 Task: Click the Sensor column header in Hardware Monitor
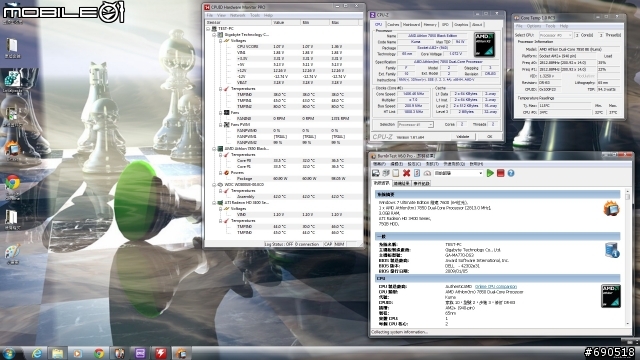click(x=237, y=22)
